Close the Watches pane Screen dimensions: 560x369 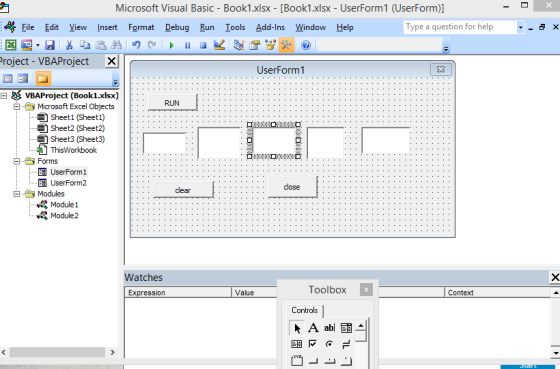pos(555,277)
